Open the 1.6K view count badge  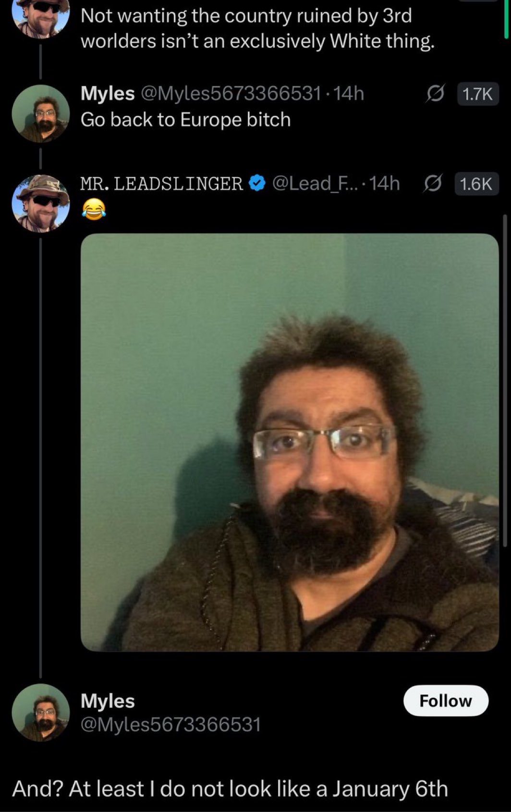click(x=476, y=184)
